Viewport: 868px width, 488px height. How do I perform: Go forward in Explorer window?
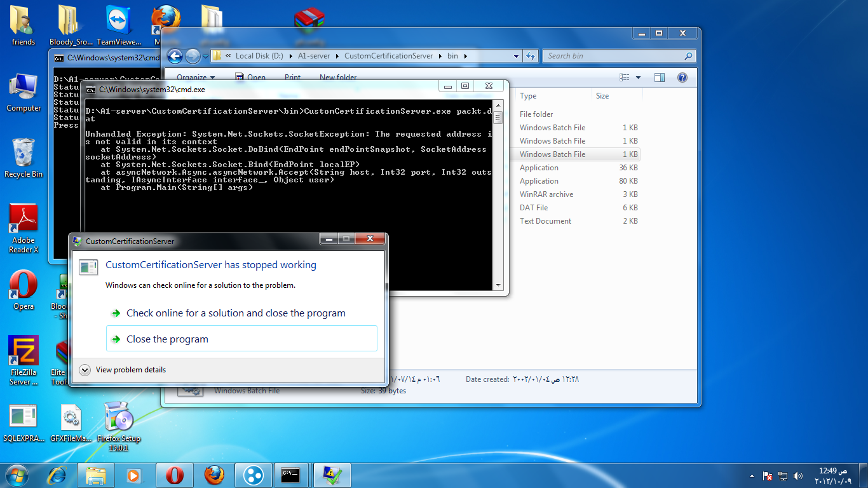pyautogui.click(x=193, y=56)
